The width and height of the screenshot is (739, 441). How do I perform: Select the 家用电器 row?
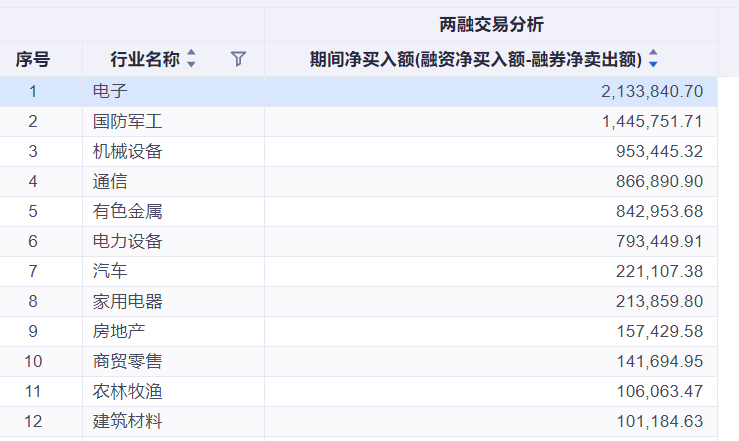click(x=359, y=302)
